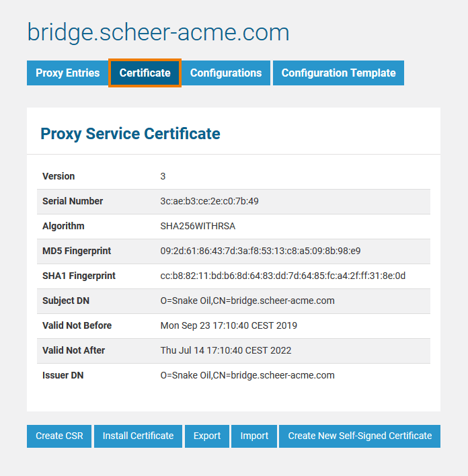Select the SHA256WITHRSA algorithm value
468x476 pixels.
point(198,226)
